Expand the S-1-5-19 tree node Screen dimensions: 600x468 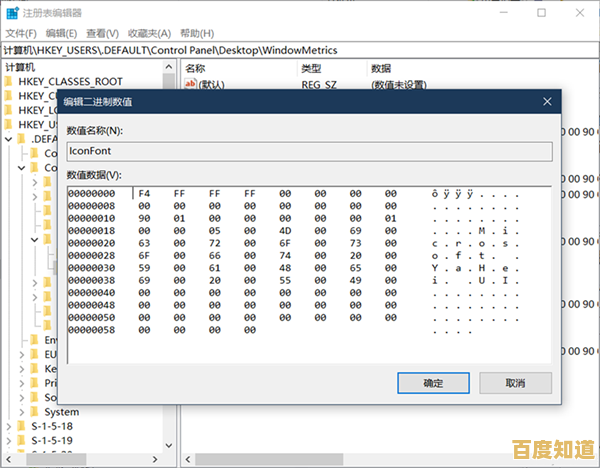coord(8,439)
